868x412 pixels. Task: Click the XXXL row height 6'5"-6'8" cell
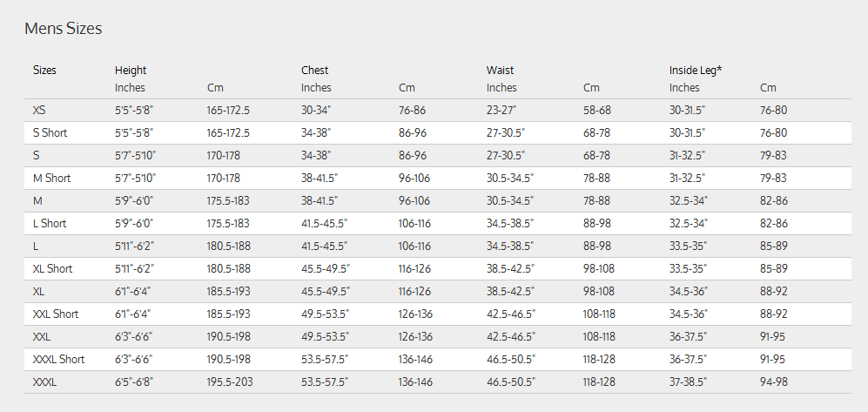[135, 382]
